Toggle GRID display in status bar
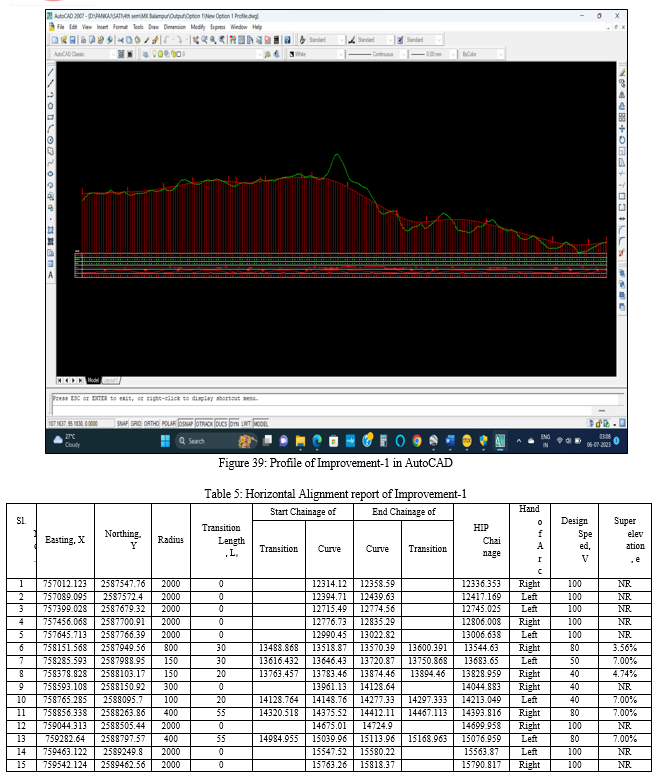Viewport: 665px width, 779px height. coord(136,424)
